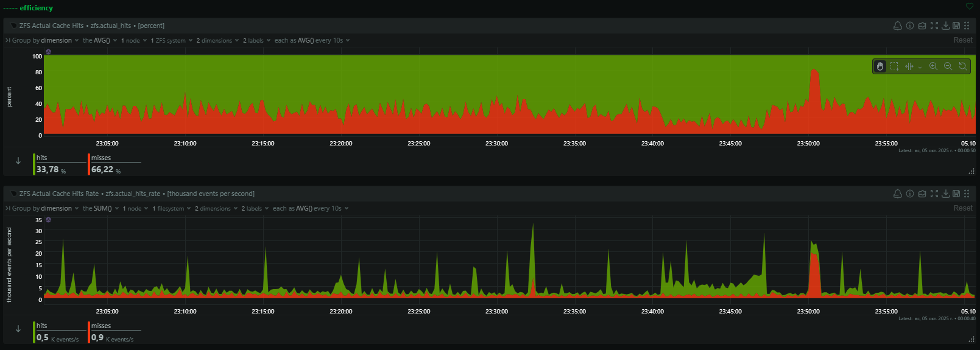Download data from ZFS Actual Cache Hits chart
The image size is (980, 350).
(946, 26)
